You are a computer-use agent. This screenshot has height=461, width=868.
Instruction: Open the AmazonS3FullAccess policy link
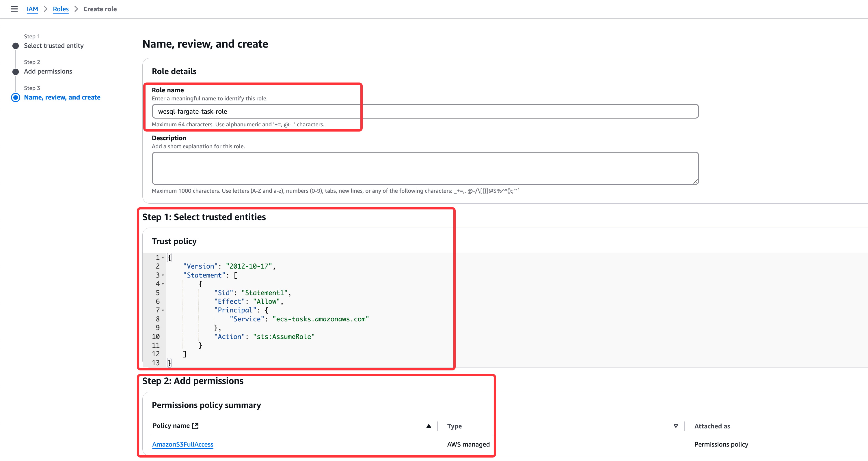(x=182, y=444)
